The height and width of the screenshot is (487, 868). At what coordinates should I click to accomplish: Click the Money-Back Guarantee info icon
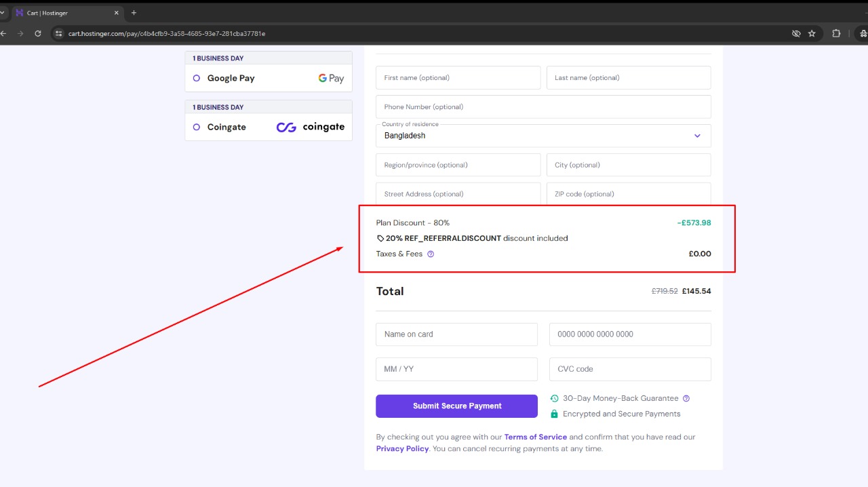686,399
